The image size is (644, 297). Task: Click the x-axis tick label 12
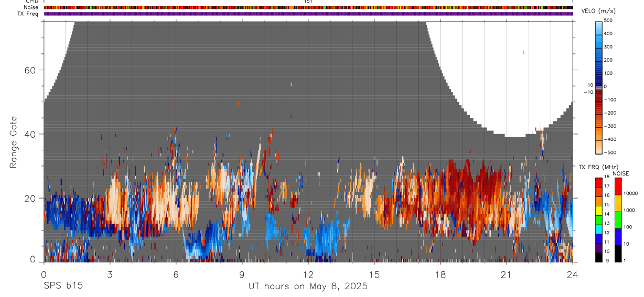coord(308,274)
